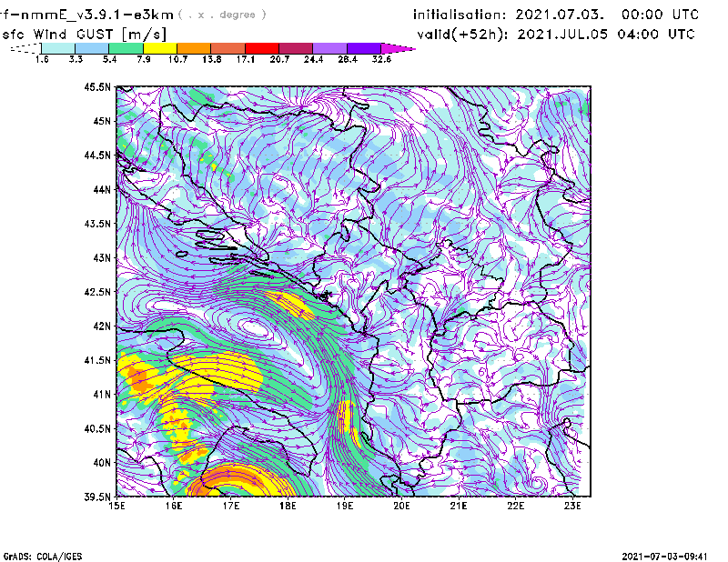Screen dimensions: 728x562
Task: Click the light cyan 1.6–3.3 legend swatch
Action: (58, 48)
